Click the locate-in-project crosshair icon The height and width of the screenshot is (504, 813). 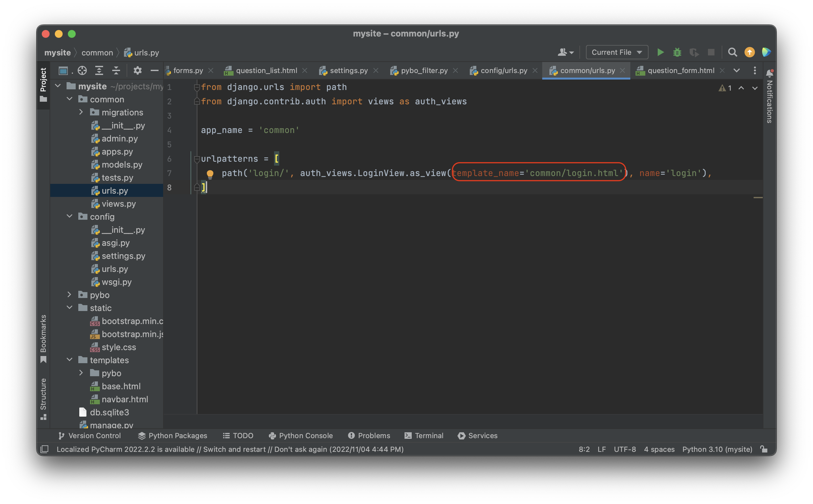click(x=82, y=70)
